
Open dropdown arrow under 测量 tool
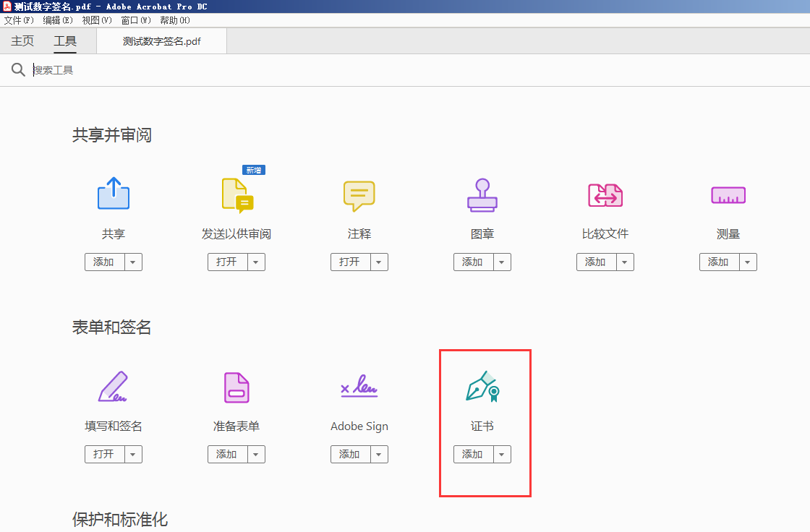tap(749, 262)
